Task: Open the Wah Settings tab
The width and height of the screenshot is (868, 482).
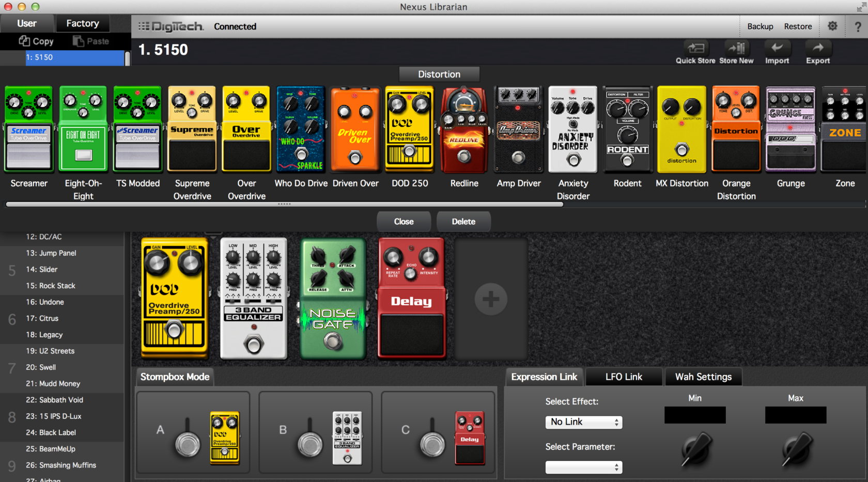Action: tap(703, 377)
